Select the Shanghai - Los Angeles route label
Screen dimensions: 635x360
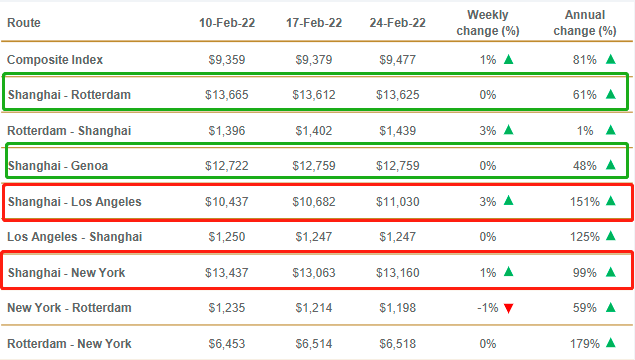click(x=75, y=202)
